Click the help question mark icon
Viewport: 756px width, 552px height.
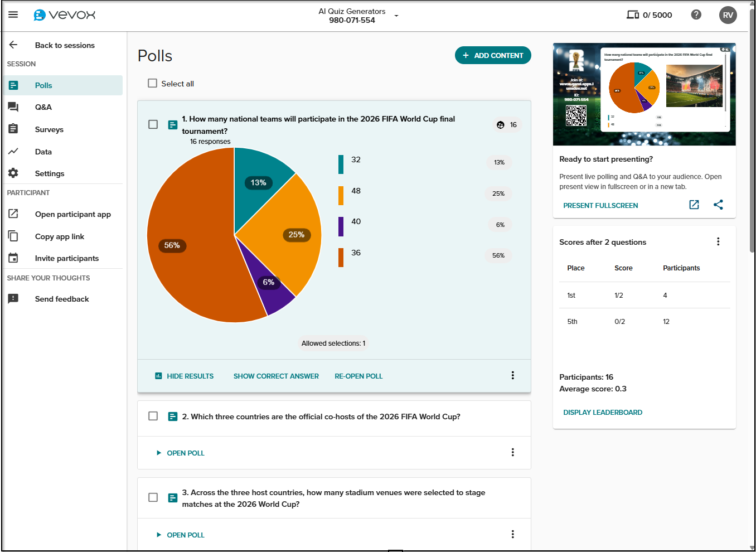pos(696,14)
